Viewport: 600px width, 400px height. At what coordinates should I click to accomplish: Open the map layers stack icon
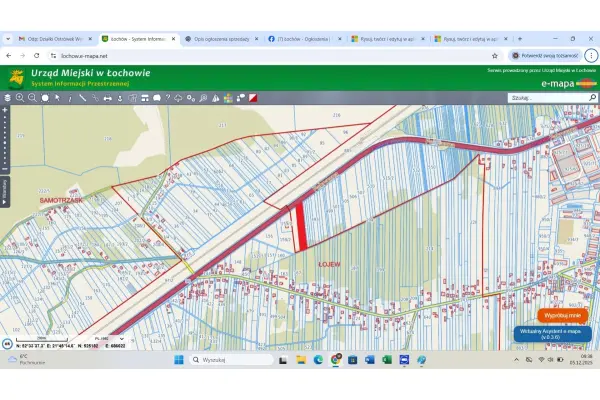(x=7, y=98)
